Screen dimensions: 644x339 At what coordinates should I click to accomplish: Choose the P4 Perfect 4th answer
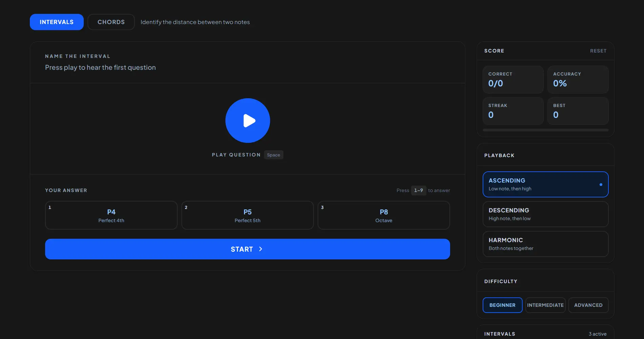pyautogui.click(x=111, y=215)
